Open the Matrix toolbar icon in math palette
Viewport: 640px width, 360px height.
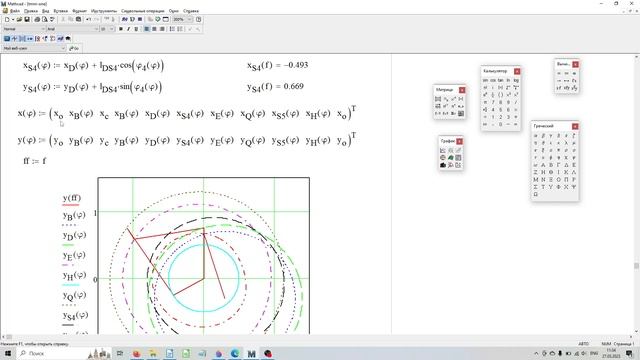[x=22, y=39]
